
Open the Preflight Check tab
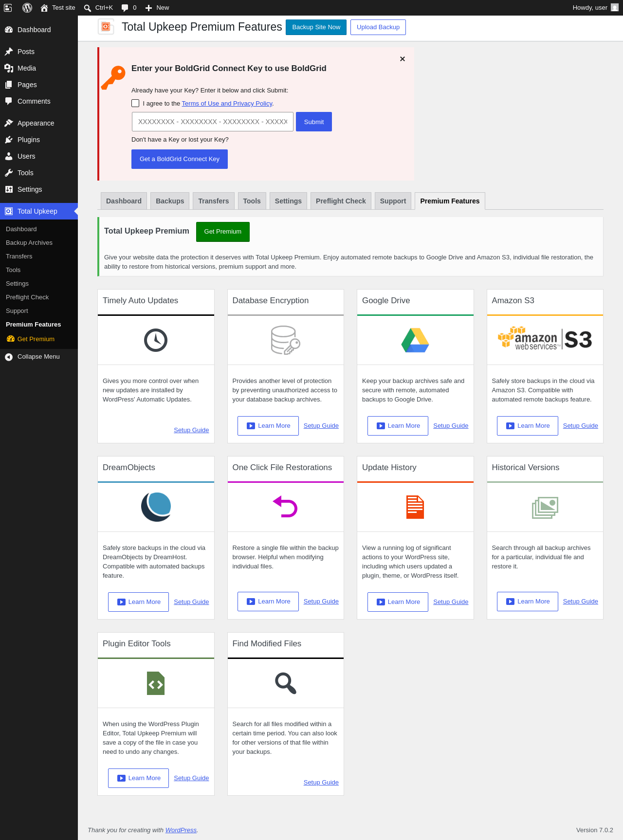[341, 201]
